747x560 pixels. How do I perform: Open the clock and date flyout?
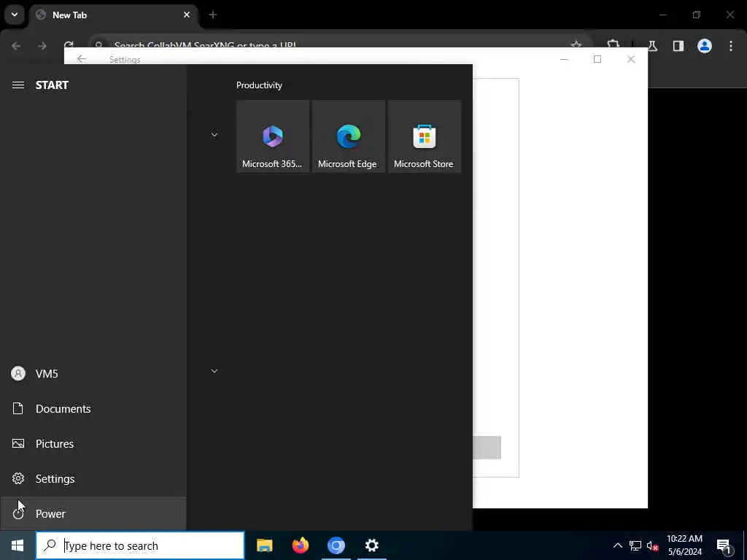[684, 545]
